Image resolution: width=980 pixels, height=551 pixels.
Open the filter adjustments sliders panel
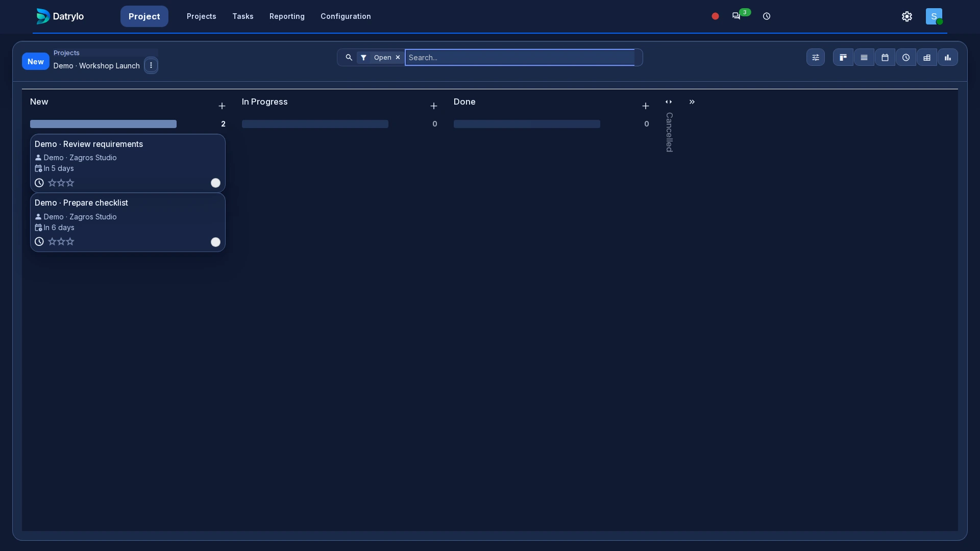pos(816,58)
